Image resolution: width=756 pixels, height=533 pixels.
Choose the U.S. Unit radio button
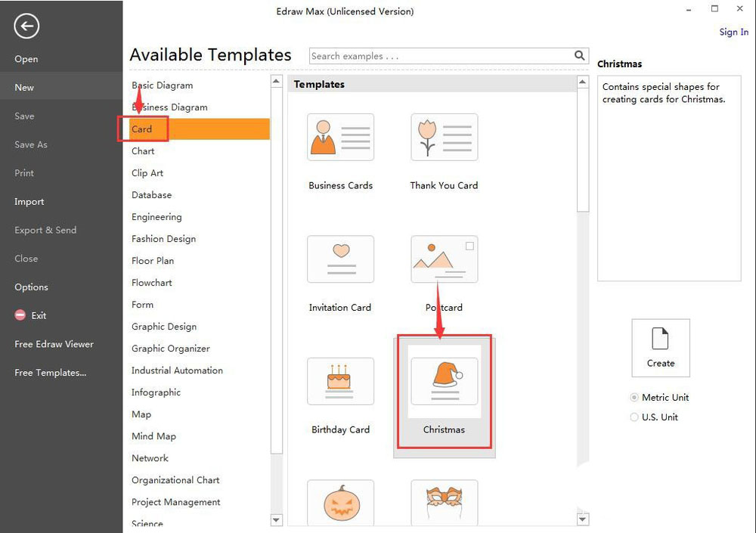coord(634,417)
